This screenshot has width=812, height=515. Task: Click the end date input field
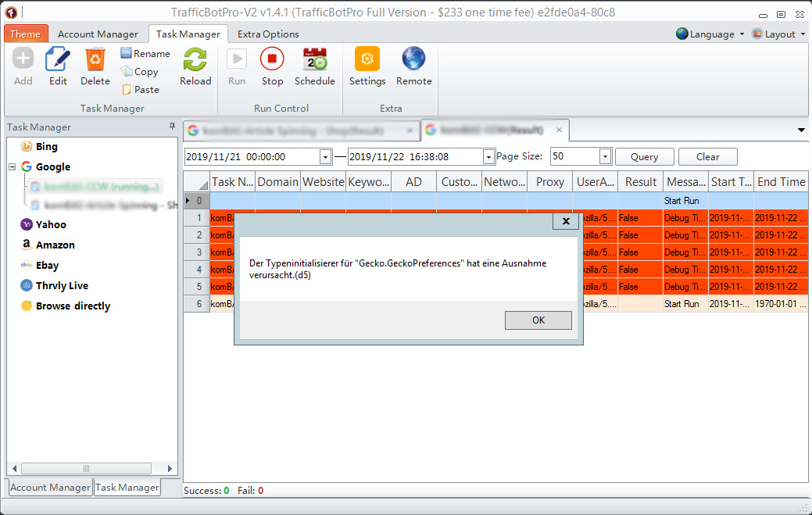click(414, 157)
